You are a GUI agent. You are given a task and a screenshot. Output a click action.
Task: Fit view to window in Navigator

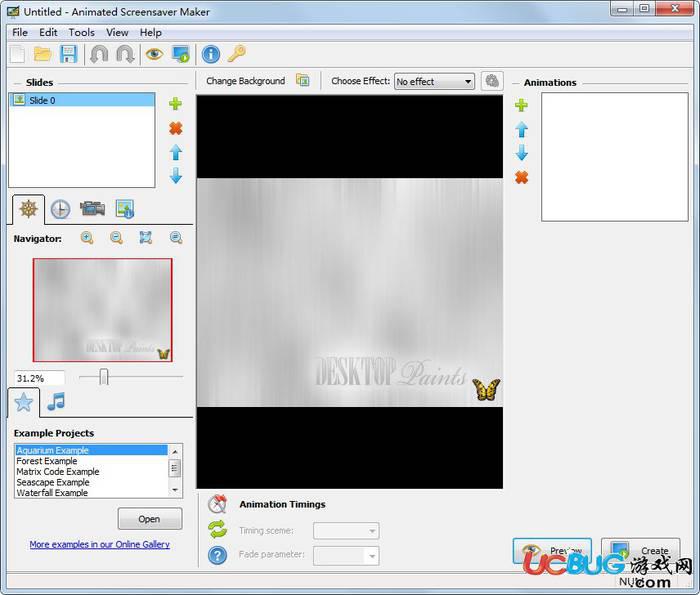[146, 237]
